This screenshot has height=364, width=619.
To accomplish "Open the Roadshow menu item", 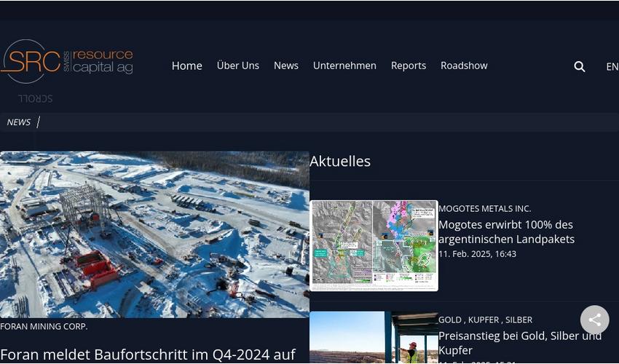I will click(464, 66).
